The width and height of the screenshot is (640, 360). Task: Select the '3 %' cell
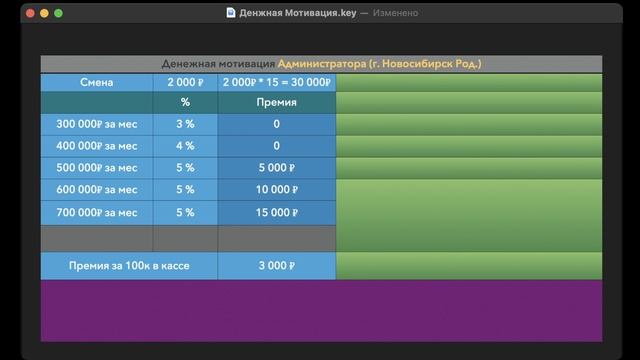pos(185,124)
